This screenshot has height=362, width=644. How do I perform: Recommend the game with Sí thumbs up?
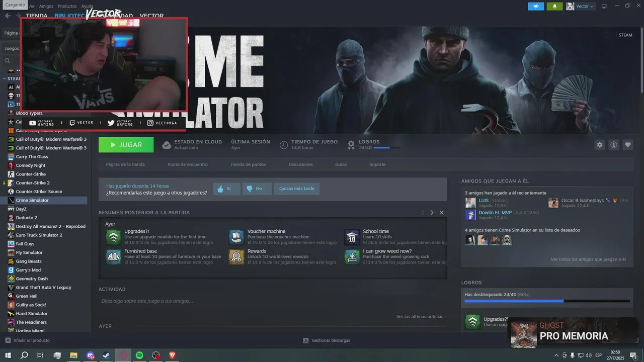[x=226, y=189]
